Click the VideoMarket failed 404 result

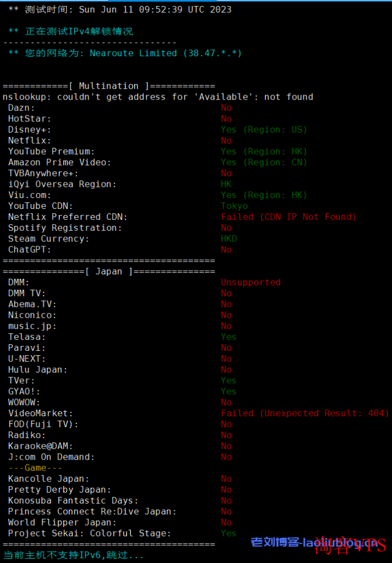(305, 413)
